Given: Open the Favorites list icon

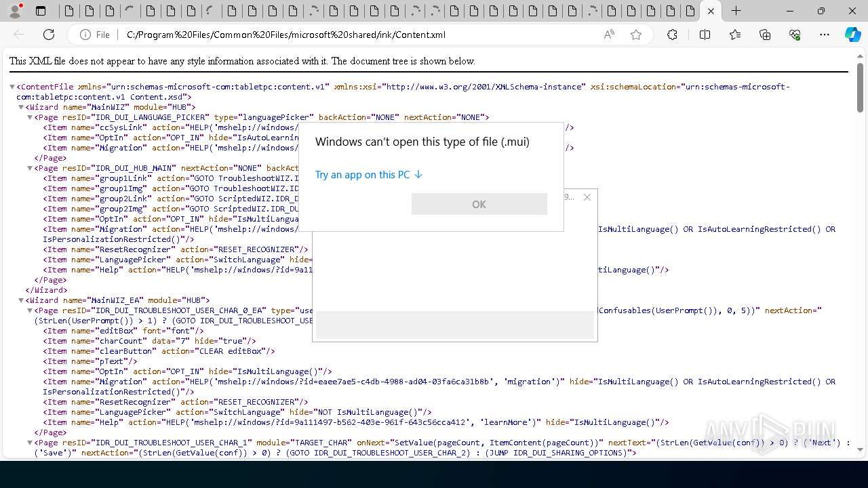Looking at the screenshot, I should tap(735, 35).
